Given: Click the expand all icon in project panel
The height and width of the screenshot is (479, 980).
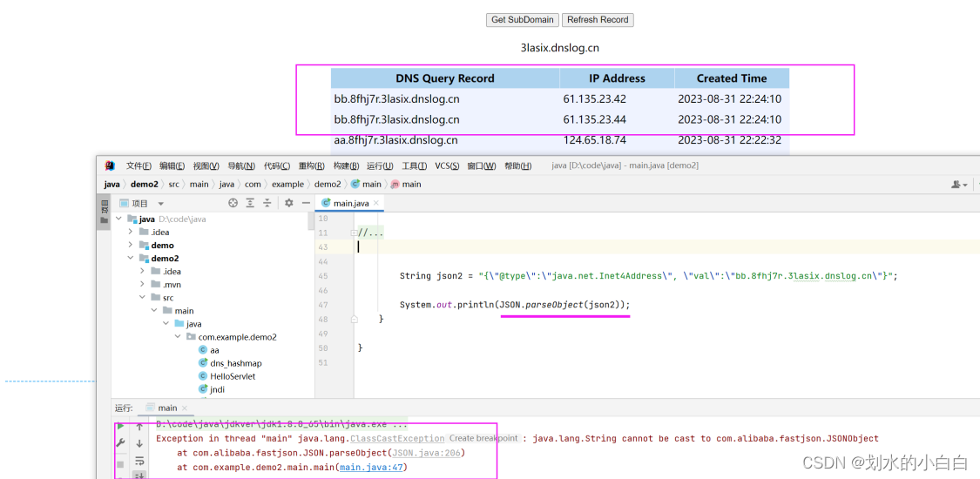Looking at the screenshot, I should tap(250, 203).
